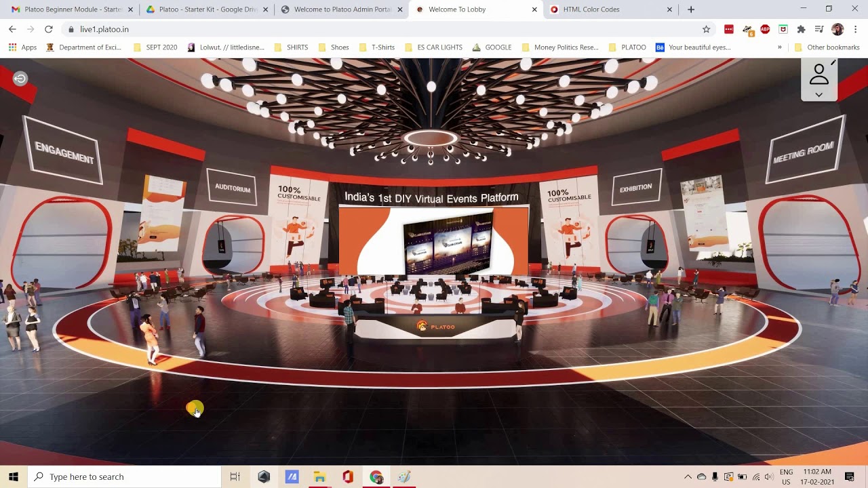Open the McAfee shield extension icon
Screen dimensions: 868x488
click(x=783, y=29)
